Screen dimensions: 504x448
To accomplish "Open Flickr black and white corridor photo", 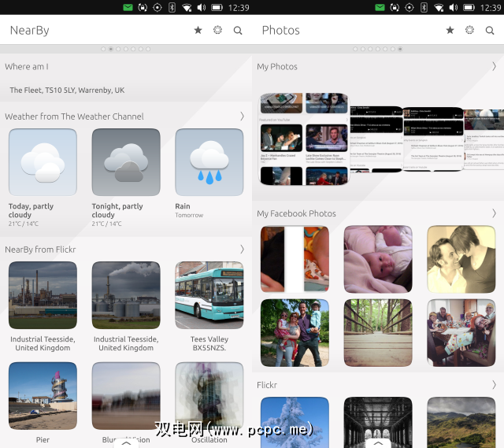I will click(378, 422).
